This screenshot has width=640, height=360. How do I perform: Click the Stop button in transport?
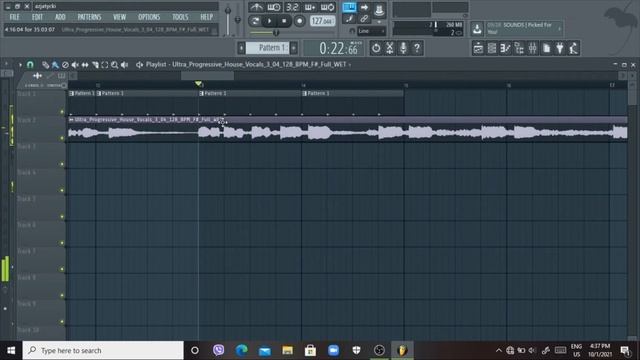[284, 21]
